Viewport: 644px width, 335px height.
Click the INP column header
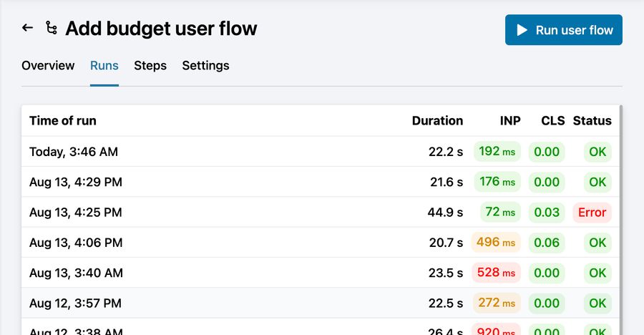(510, 121)
